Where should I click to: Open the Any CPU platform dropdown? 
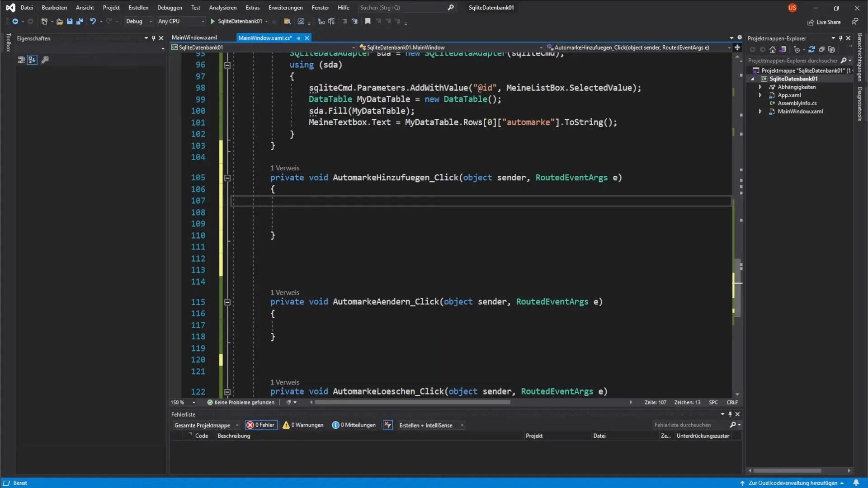pos(181,21)
